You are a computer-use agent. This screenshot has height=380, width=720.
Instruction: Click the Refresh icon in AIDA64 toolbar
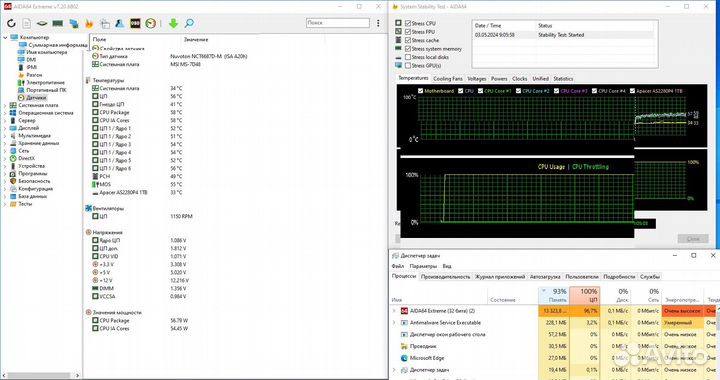11,23
